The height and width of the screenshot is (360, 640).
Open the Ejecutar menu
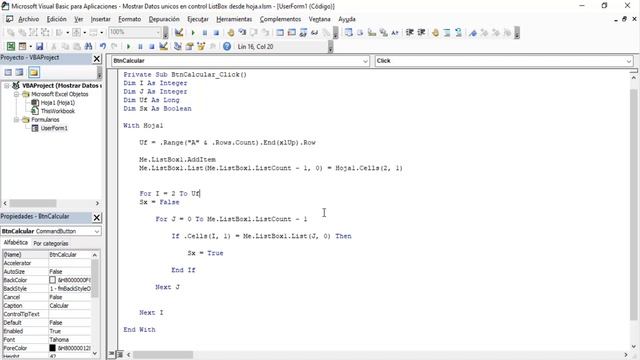[198, 19]
